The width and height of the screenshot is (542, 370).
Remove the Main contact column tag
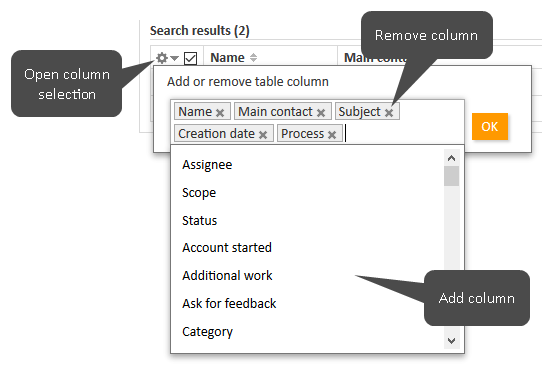321,113
